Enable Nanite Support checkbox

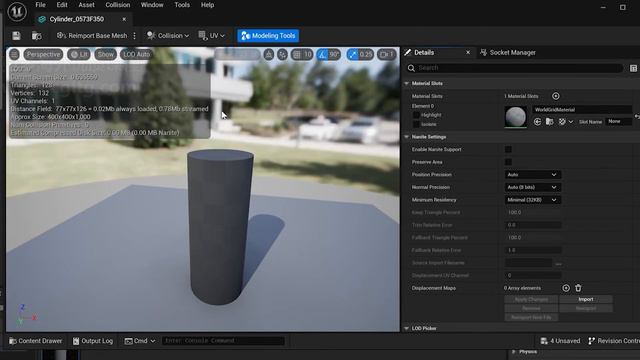tap(508, 149)
